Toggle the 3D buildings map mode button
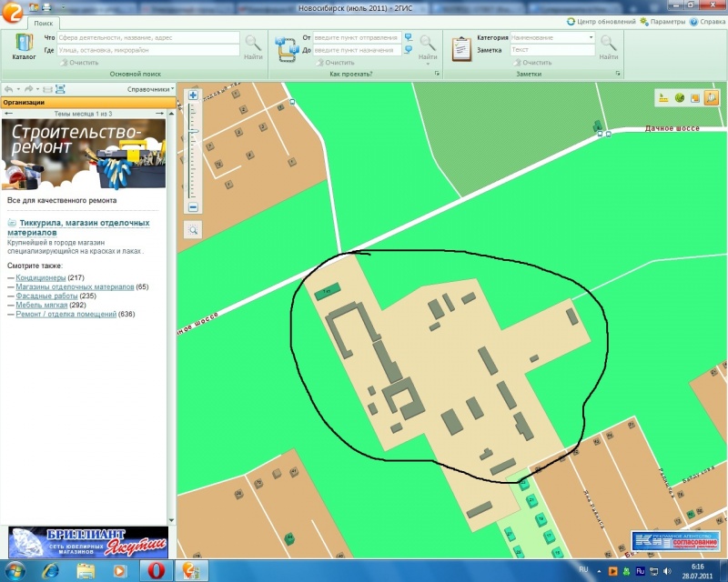Viewport: 728px width, 582px height. tap(710, 97)
